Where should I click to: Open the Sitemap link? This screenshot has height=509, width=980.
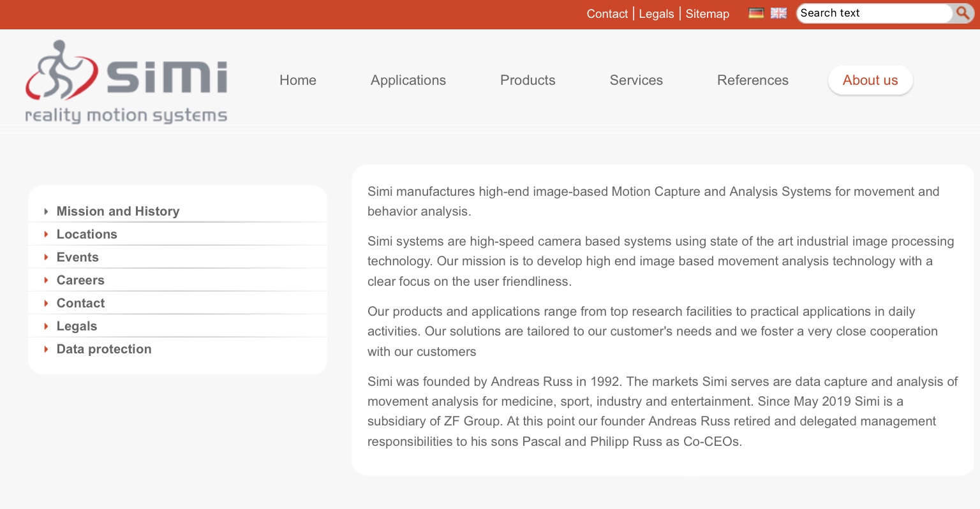(x=708, y=14)
